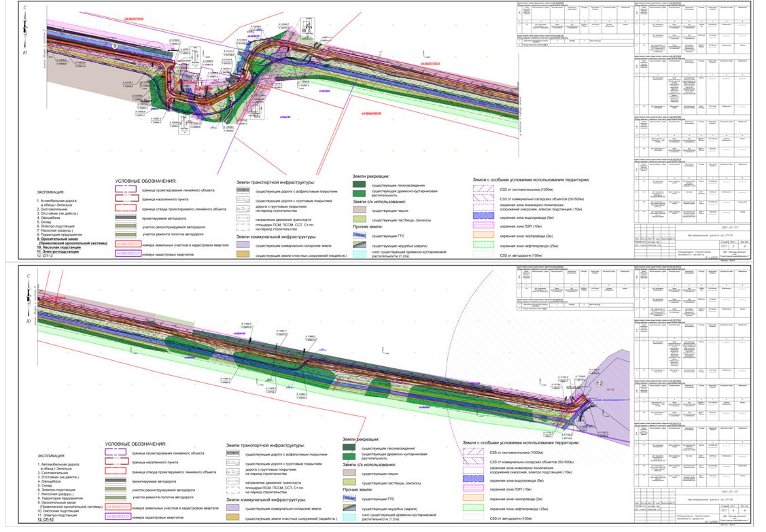Select dark green 'существующие лесонасаждения' swatch in top legend
The width and height of the screenshot is (766, 532).
click(x=359, y=185)
